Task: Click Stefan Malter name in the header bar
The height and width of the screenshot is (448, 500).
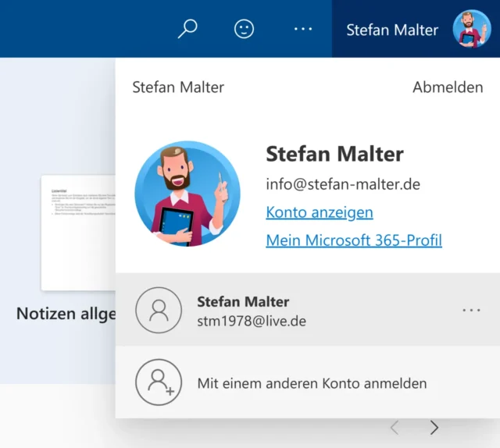Action: [x=392, y=30]
